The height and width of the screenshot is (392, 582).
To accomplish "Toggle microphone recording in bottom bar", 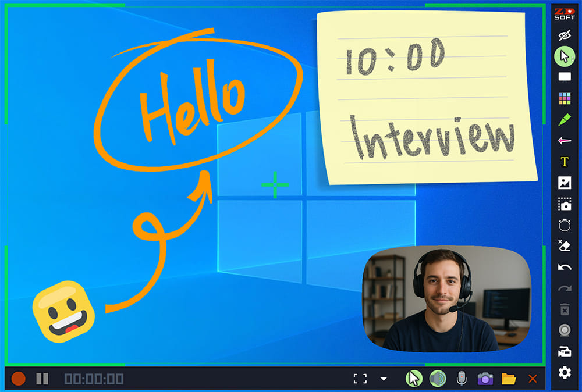I will point(461,379).
